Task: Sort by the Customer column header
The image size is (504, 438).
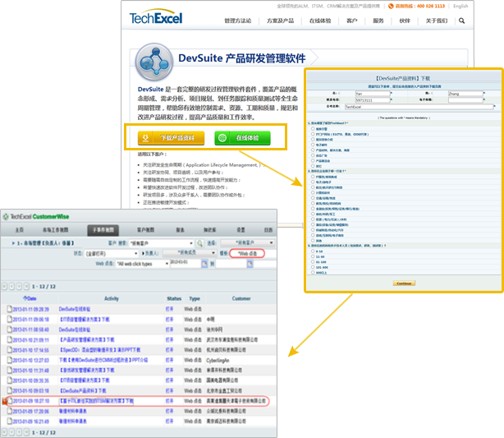Action: pos(241,298)
